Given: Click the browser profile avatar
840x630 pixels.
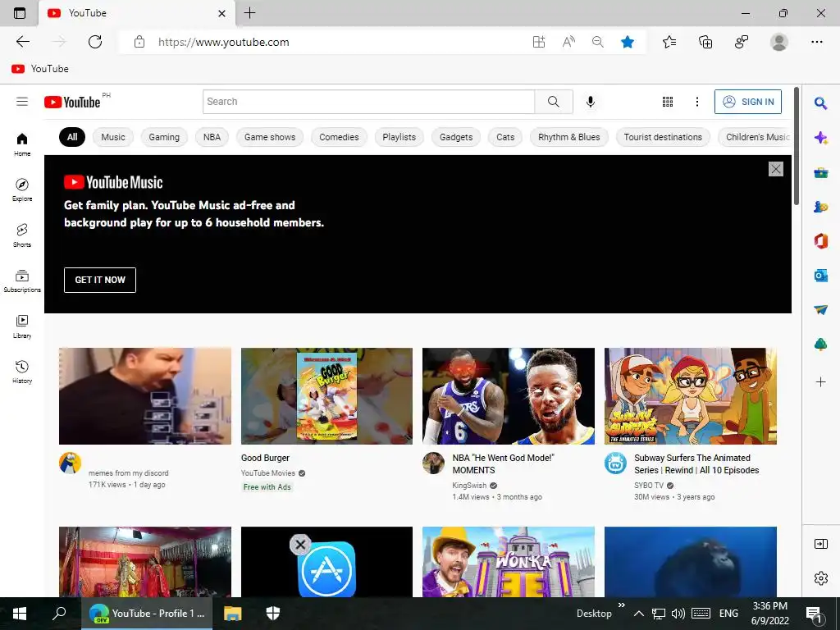Looking at the screenshot, I should point(779,42).
